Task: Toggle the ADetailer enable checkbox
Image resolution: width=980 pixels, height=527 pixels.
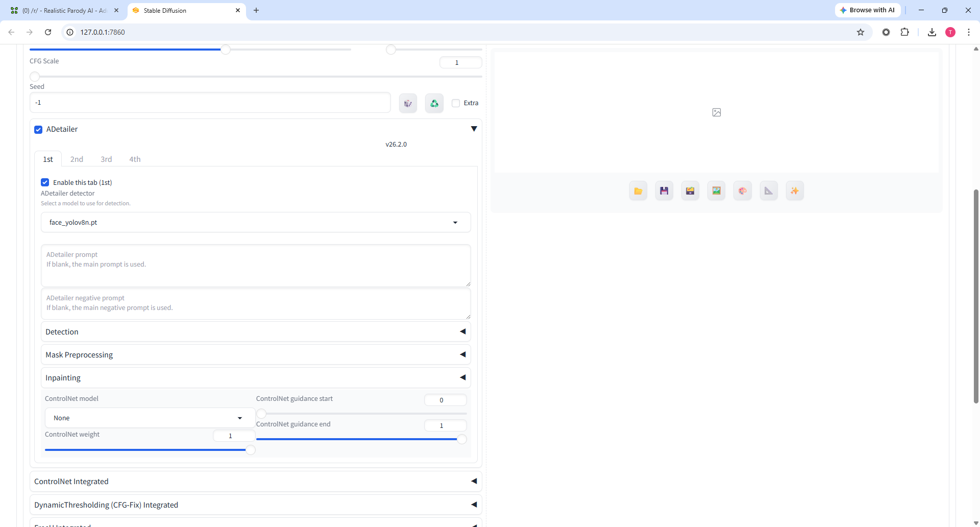Action: click(38, 130)
